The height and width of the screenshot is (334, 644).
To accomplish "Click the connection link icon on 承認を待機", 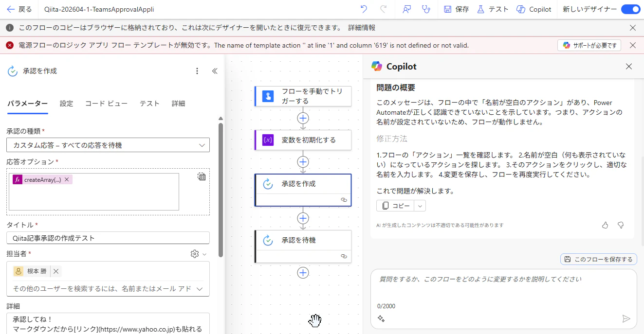I will tap(344, 256).
